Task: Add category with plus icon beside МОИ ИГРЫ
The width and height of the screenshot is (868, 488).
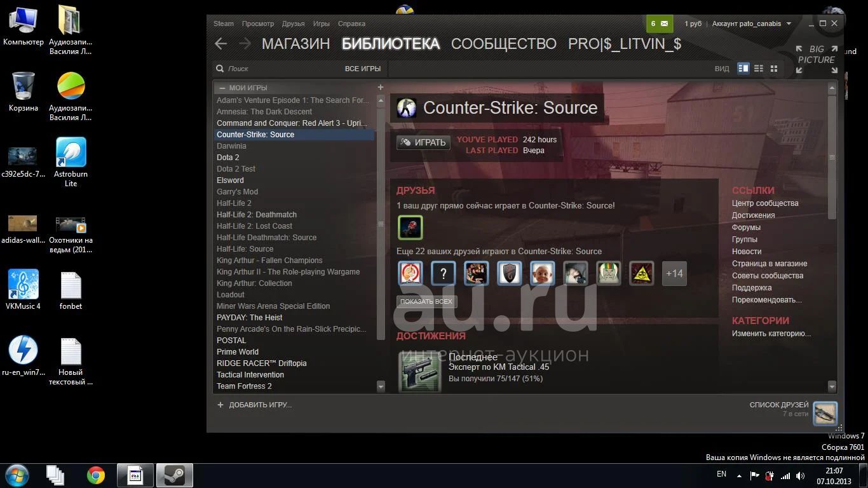Action: click(x=381, y=87)
